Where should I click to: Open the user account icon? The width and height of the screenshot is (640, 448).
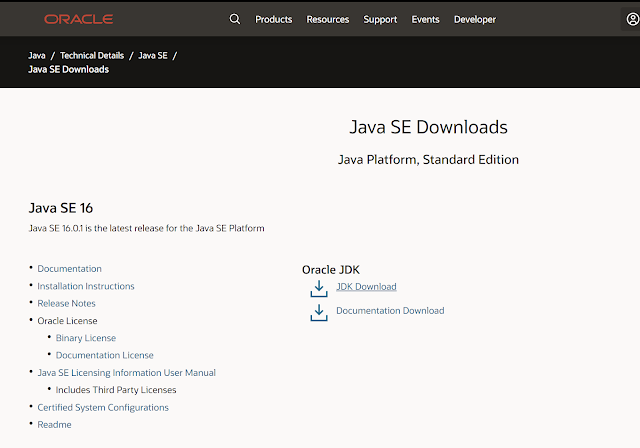click(632, 19)
